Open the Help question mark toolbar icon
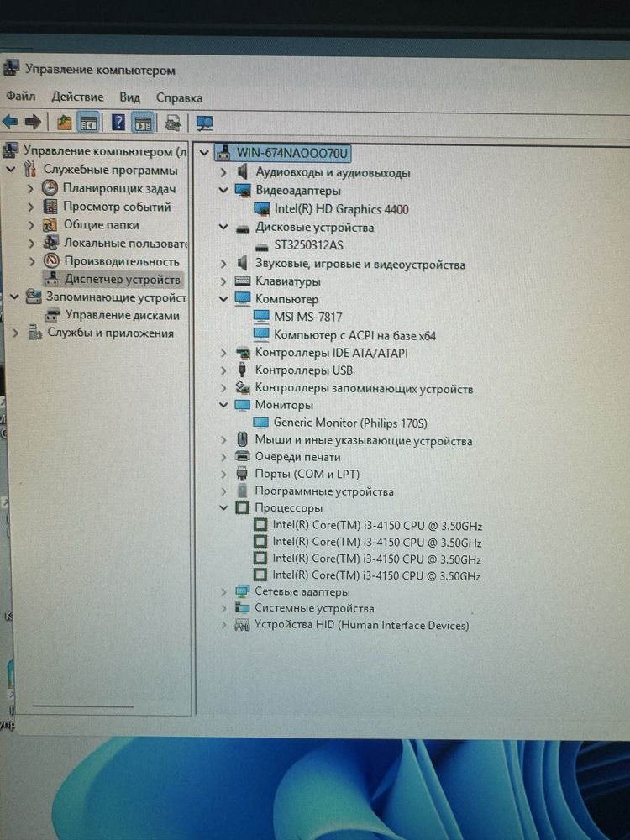This screenshot has width=630, height=840. click(x=118, y=123)
